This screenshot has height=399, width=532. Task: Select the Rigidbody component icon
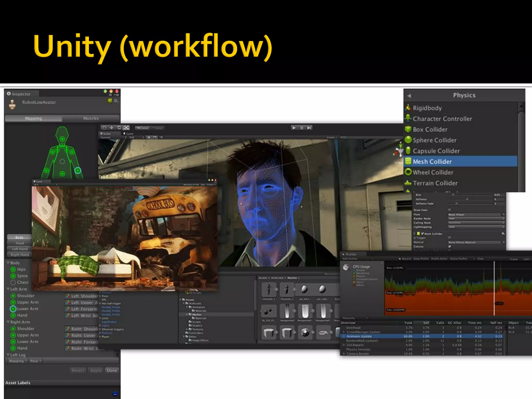point(408,108)
